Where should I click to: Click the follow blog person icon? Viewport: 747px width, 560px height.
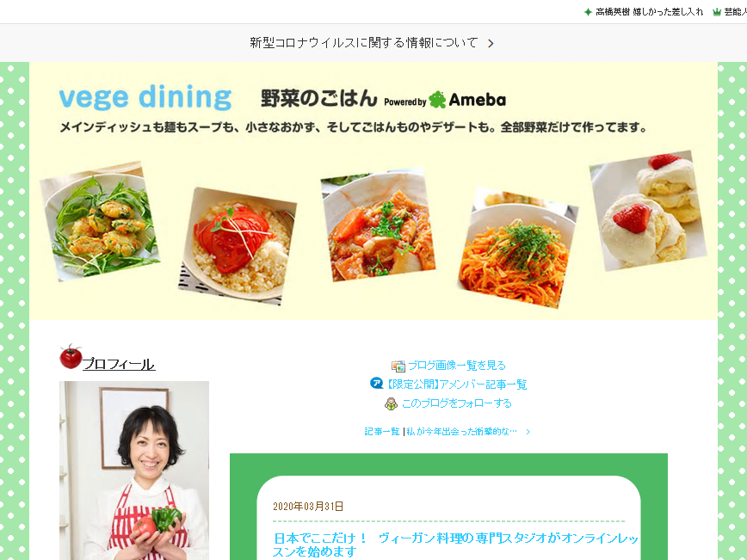(x=391, y=403)
